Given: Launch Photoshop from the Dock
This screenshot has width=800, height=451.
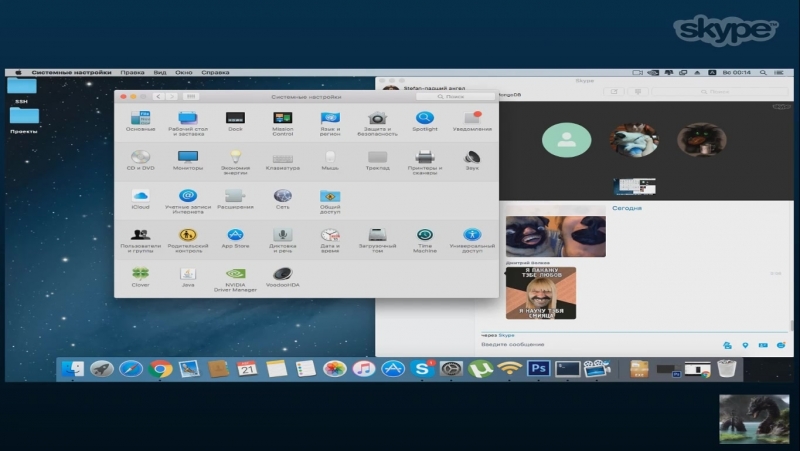Looking at the screenshot, I should click(539, 369).
